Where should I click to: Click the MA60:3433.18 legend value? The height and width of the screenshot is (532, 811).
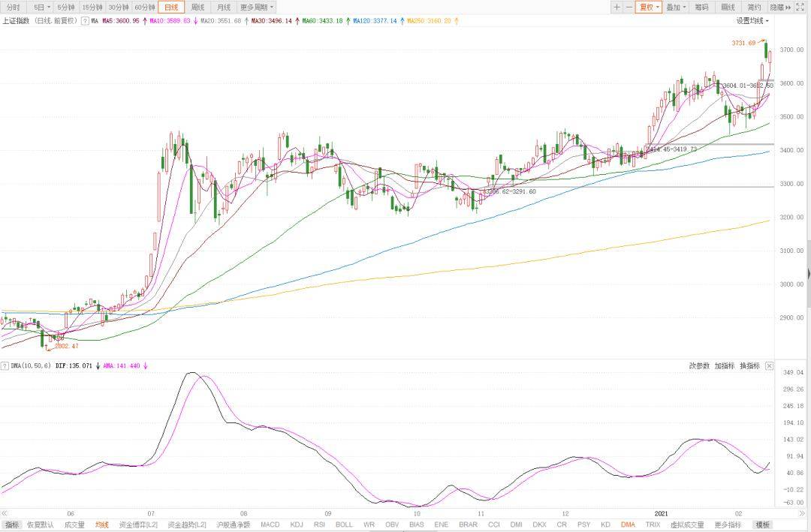coord(323,21)
